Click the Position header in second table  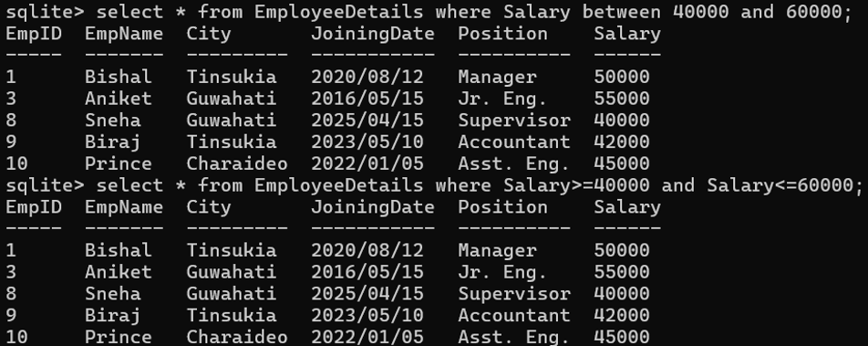502,207
